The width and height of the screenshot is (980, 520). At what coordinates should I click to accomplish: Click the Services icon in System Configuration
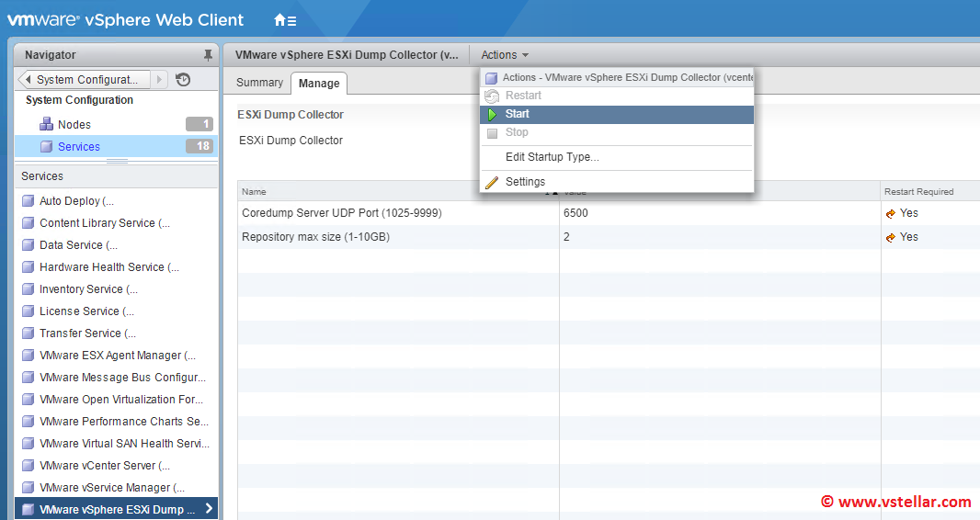pyautogui.click(x=46, y=147)
